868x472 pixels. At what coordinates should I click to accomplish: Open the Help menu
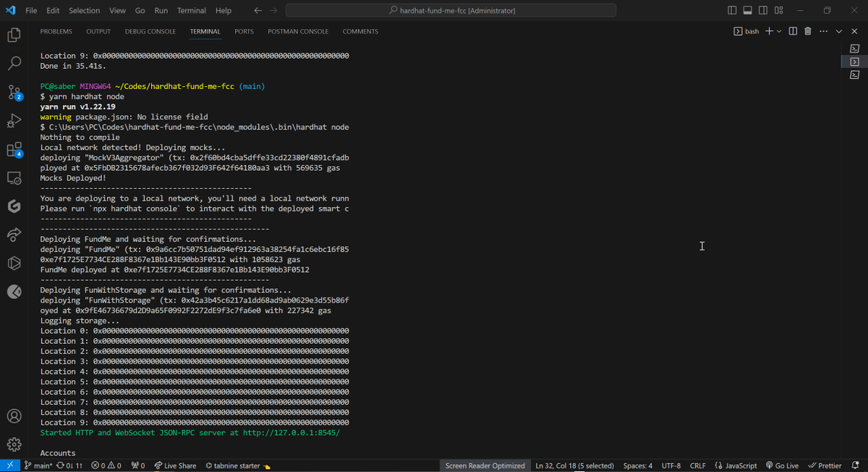224,10
